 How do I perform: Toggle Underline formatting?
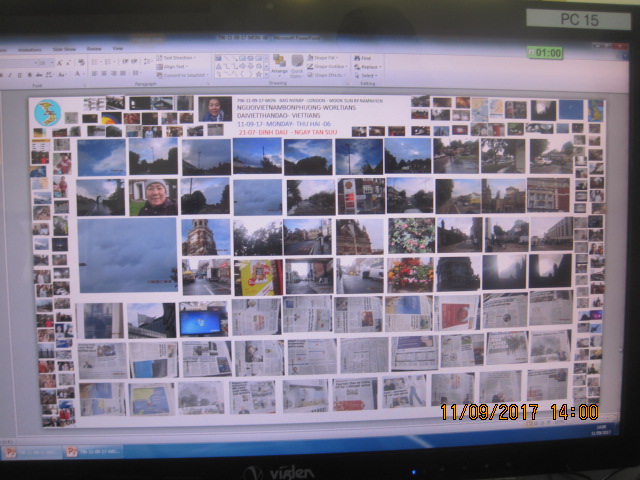coord(20,75)
